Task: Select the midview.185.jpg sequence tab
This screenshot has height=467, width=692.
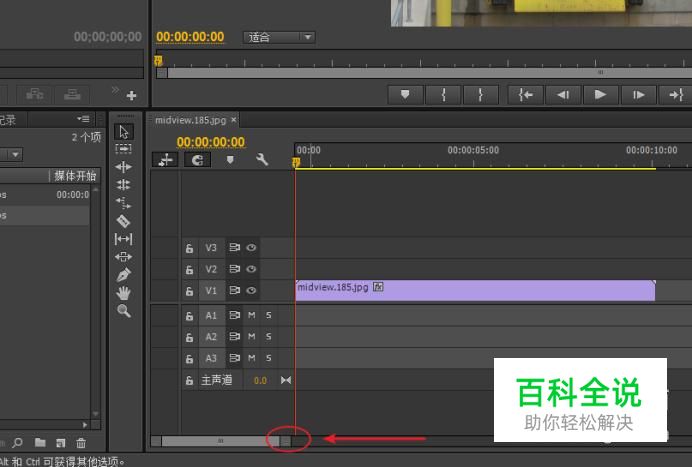Action: click(190, 120)
